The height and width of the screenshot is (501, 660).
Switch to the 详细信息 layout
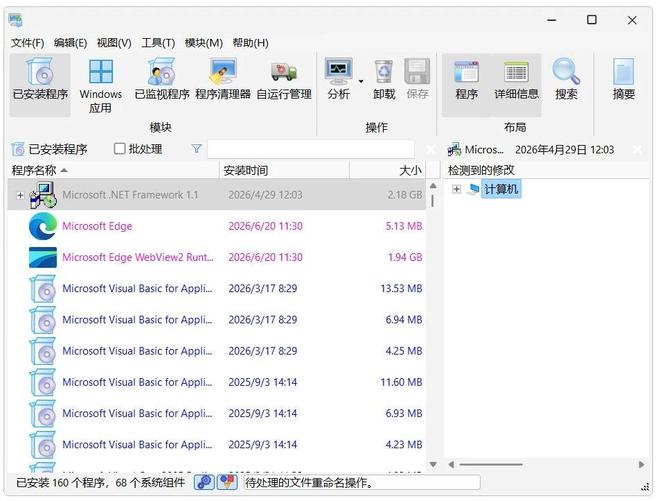pyautogui.click(x=516, y=84)
